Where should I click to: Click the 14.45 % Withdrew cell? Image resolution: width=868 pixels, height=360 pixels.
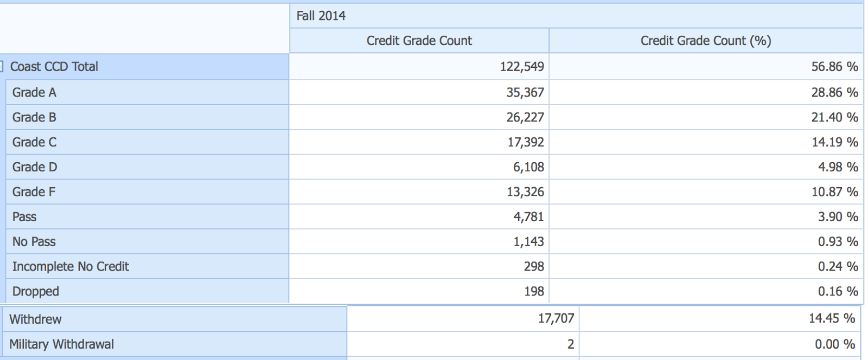click(x=720, y=319)
